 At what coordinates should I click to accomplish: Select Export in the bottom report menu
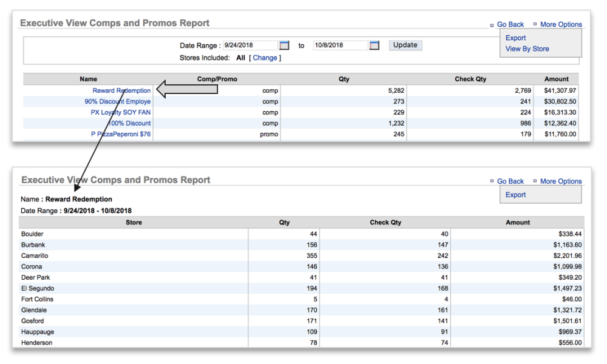[515, 195]
